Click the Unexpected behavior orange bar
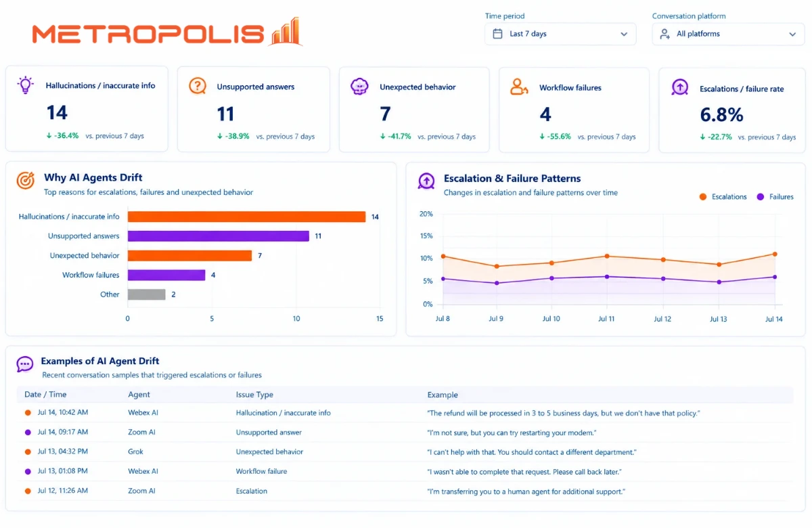The image size is (812, 528). [189, 255]
